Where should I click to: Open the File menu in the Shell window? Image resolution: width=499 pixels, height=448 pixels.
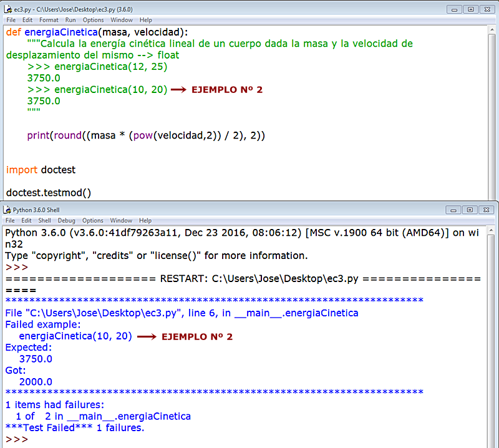click(10, 220)
